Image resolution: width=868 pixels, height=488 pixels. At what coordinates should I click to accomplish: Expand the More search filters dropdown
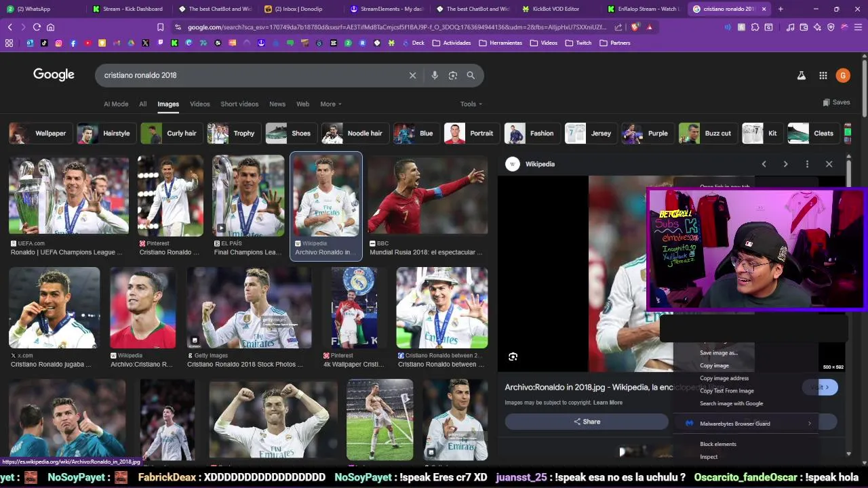point(331,104)
